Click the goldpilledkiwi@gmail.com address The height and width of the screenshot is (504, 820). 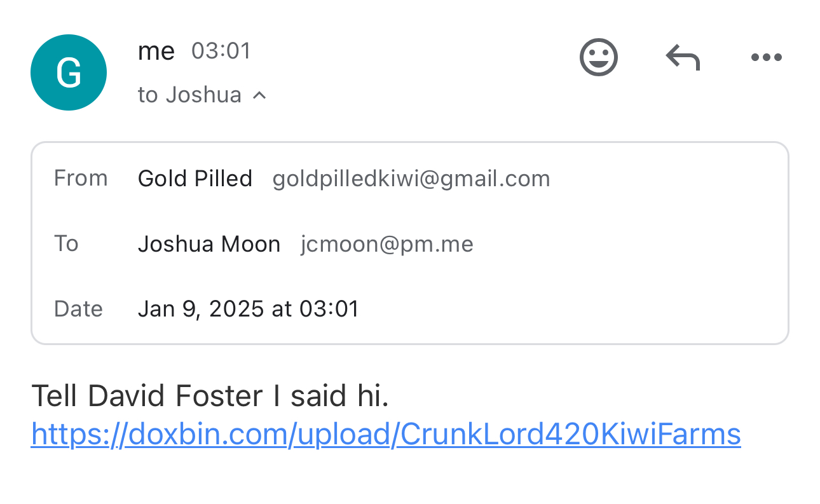tap(411, 179)
